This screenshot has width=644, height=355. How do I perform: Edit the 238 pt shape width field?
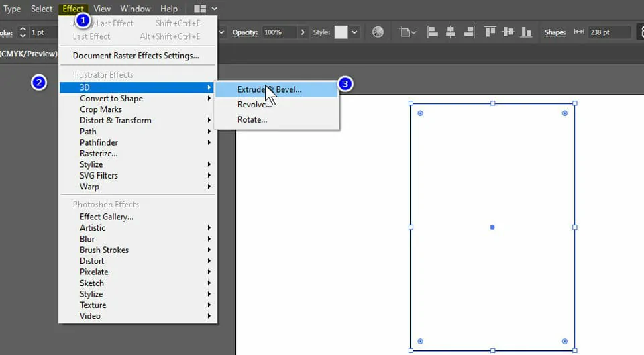[x=609, y=32]
